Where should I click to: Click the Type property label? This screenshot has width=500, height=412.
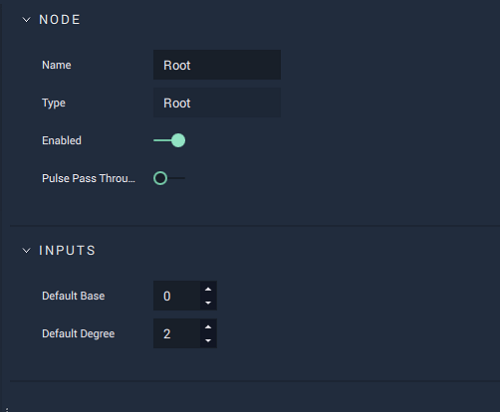(x=54, y=103)
